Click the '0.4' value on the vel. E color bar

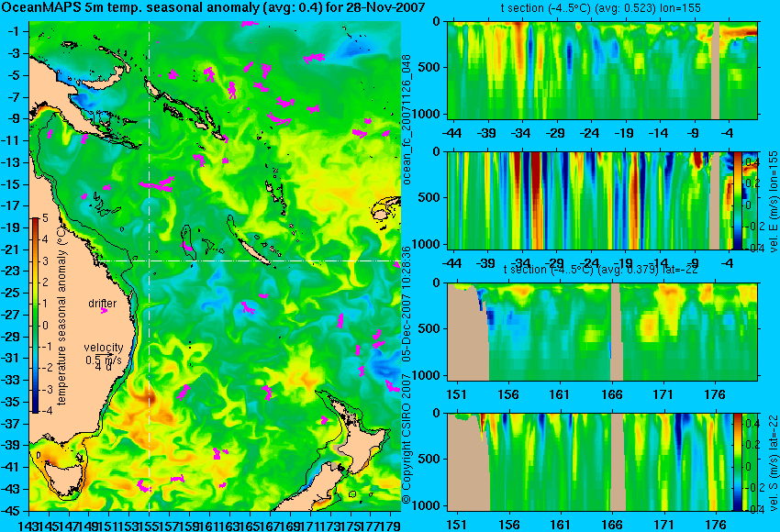(752, 162)
